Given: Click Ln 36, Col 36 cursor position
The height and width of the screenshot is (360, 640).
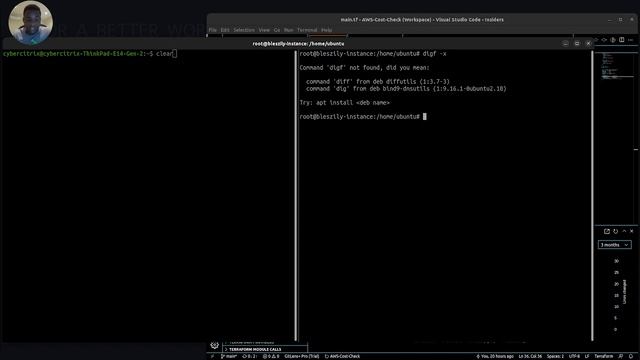Looking at the screenshot, I should 530,356.
